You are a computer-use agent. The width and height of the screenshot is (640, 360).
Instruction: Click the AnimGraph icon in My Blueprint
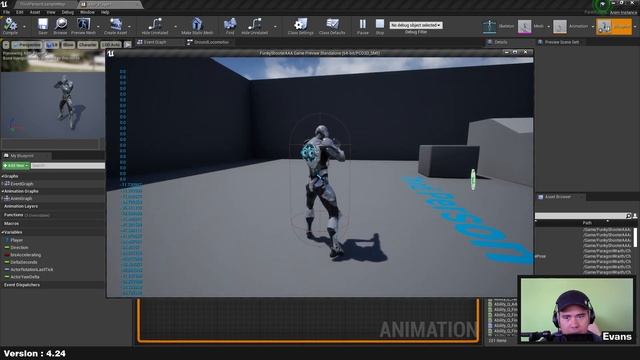coord(7,198)
